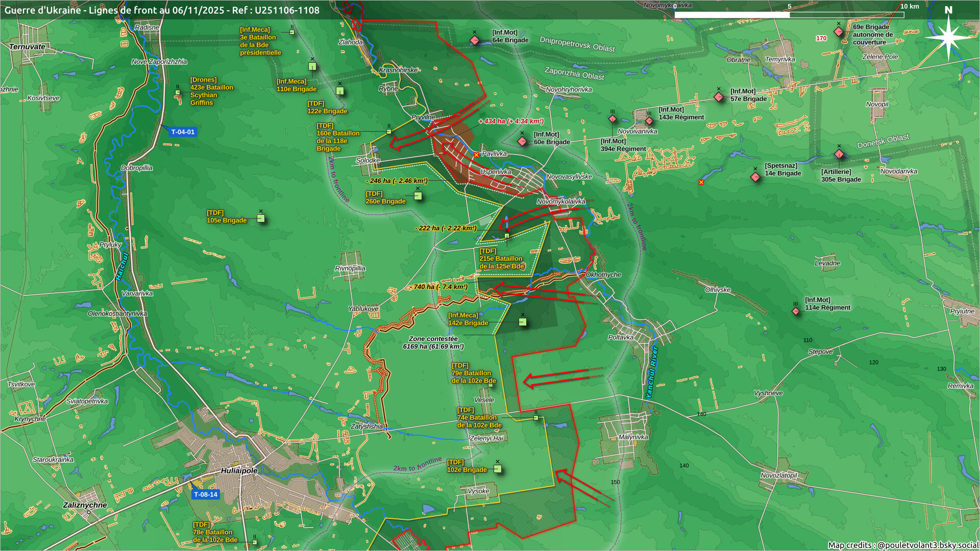The width and height of the screenshot is (980, 551).
Task: Click the 64e Brigade red diamond marker
Action: click(474, 40)
